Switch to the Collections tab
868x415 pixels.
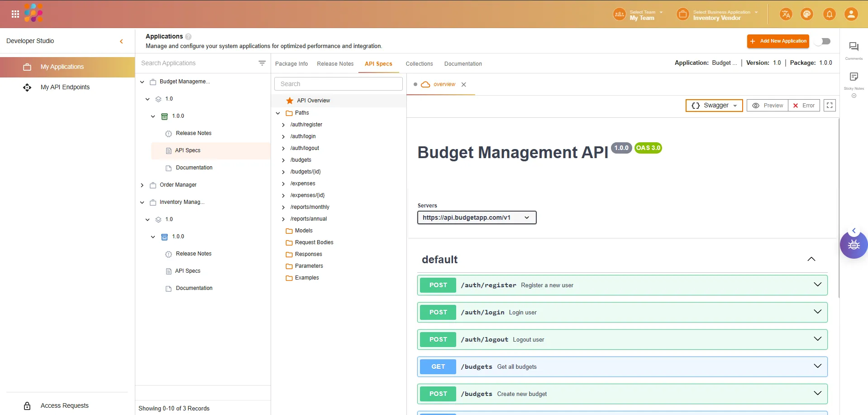[419, 64]
